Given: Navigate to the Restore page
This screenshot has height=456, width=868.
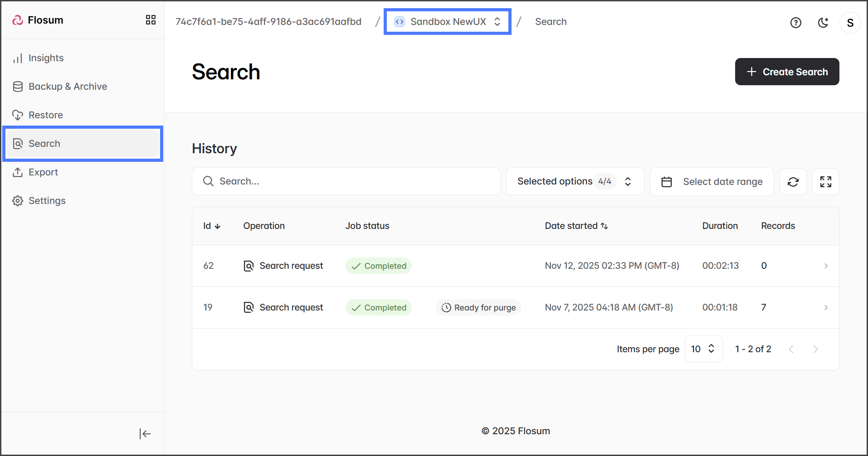Looking at the screenshot, I should pos(45,115).
